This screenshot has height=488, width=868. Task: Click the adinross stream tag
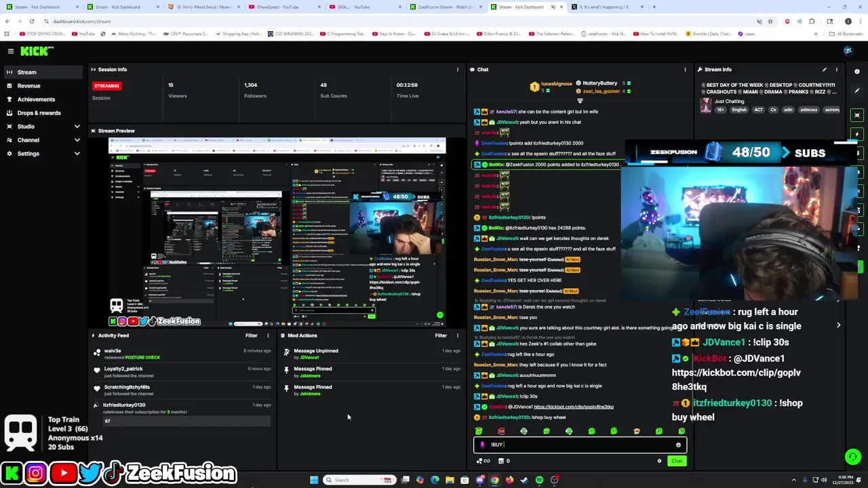(809, 110)
